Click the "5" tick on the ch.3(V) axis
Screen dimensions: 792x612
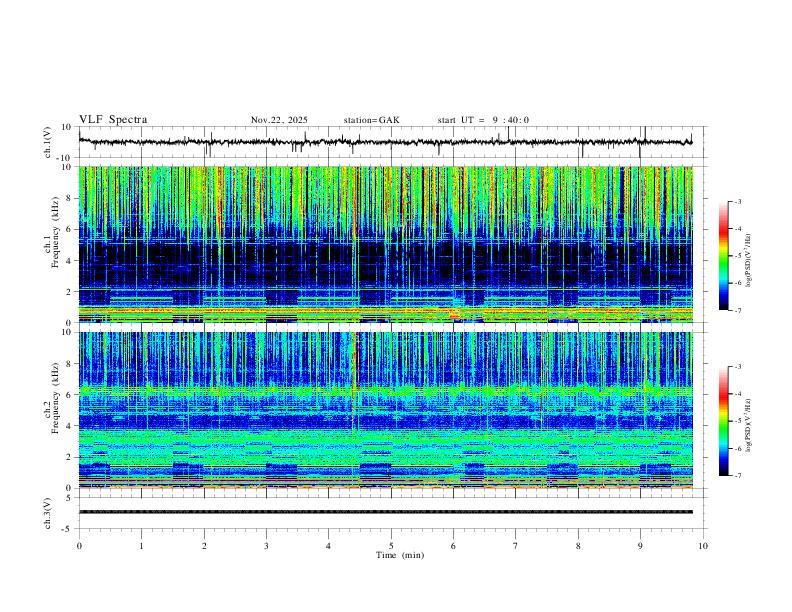[x=70, y=498]
